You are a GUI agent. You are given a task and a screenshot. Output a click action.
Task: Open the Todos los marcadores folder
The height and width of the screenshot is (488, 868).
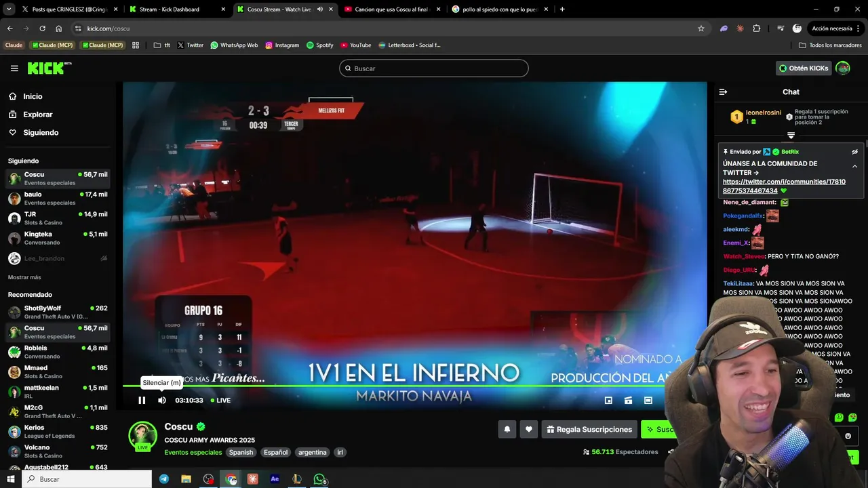click(830, 45)
